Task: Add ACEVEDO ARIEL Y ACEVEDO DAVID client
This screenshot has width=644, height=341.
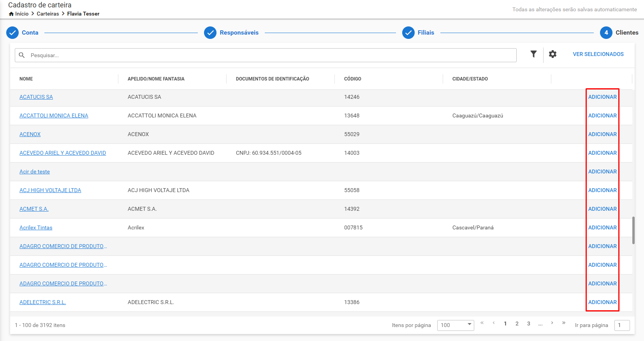Action: click(x=602, y=153)
